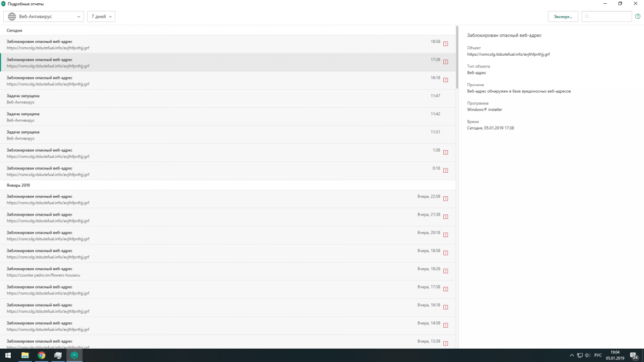This screenshot has width=644, height=362.
Task: Click the red alert icon on the 1:38 row
Action: pos(445,153)
